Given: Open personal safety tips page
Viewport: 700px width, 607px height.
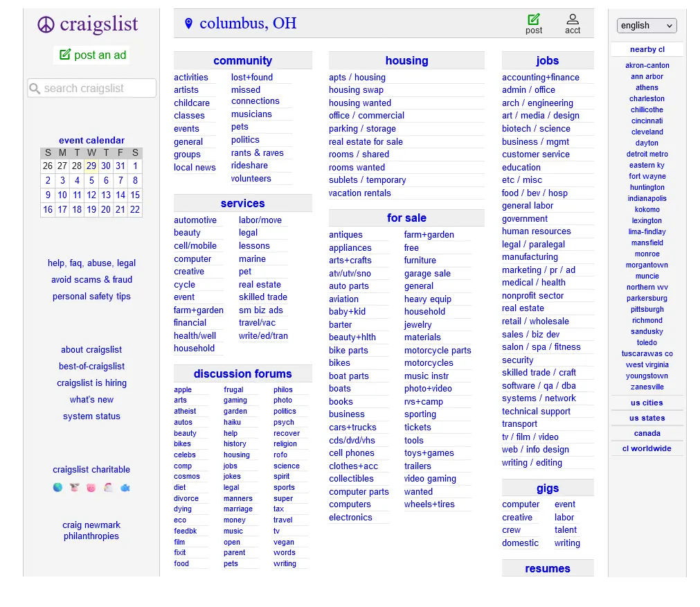Looking at the screenshot, I should pyautogui.click(x=91, y=296).
